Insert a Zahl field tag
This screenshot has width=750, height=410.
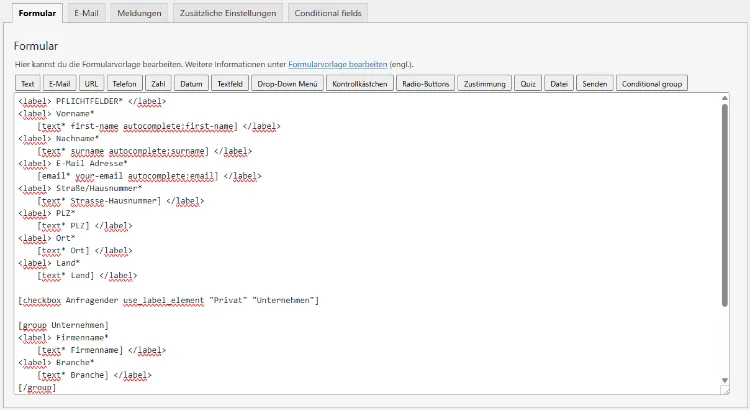click(x=158, y=83)
